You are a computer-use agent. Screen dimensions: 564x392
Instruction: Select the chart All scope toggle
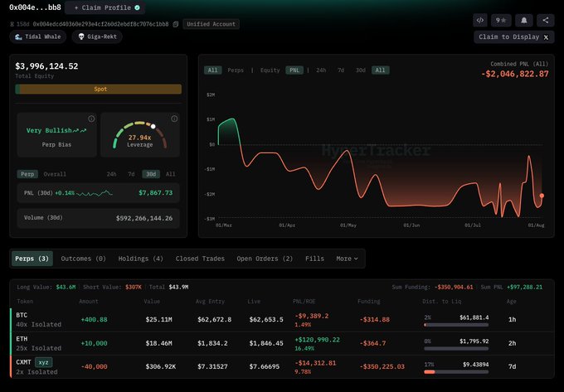[212, 70]
